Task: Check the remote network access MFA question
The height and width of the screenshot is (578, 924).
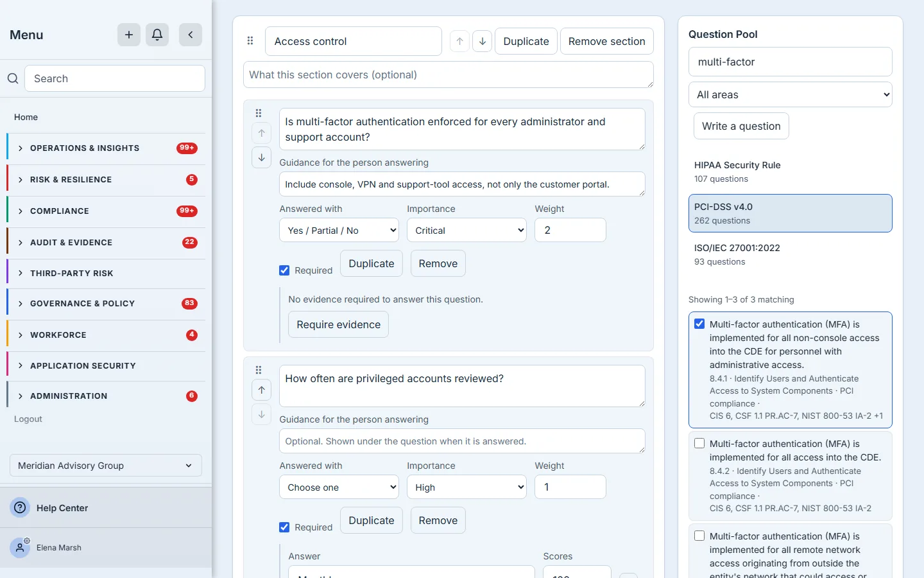Action: (x=699, y=536)
